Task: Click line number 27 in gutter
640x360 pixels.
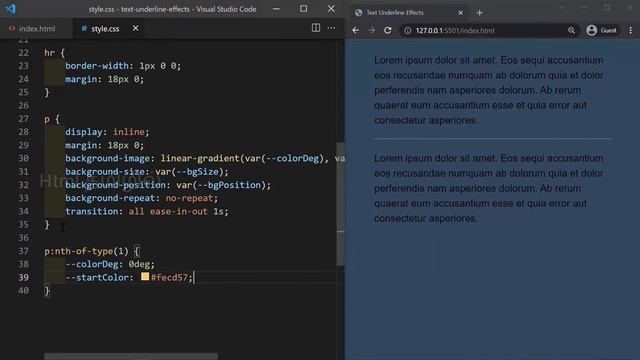Action: tap(24, 119)
